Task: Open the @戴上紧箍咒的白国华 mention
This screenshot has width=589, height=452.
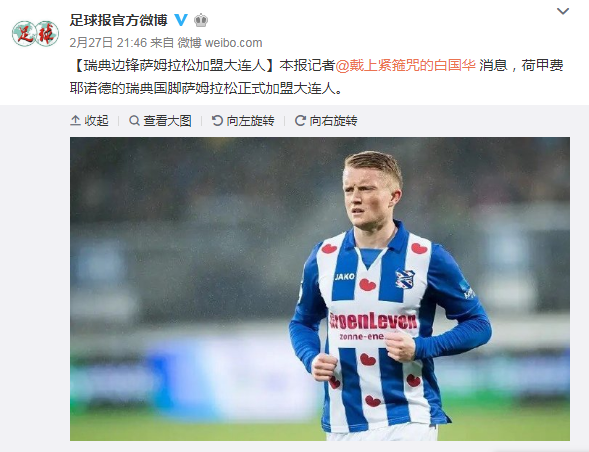Action: (x=405, y=66)
